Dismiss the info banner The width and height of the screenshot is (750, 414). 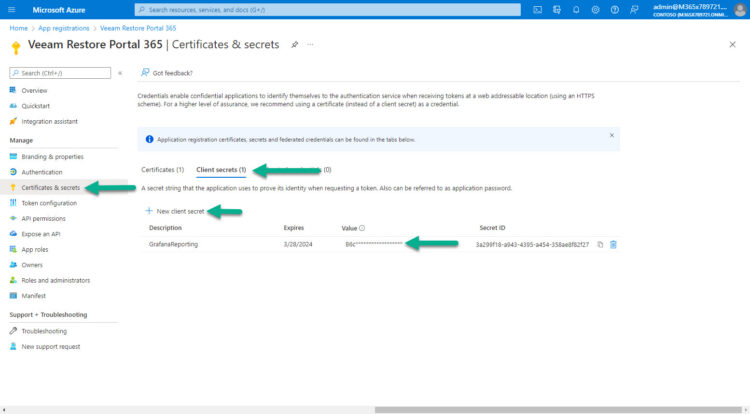[x=612, y=135]
